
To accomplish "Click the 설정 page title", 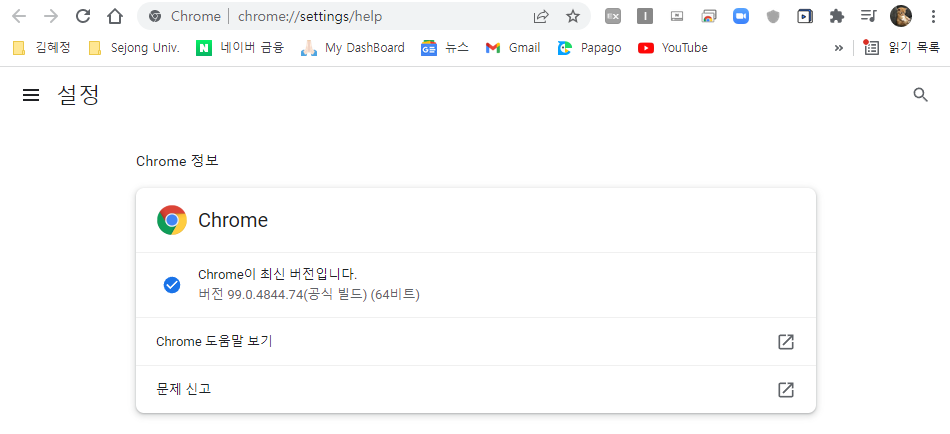I will tap(78, 95).
